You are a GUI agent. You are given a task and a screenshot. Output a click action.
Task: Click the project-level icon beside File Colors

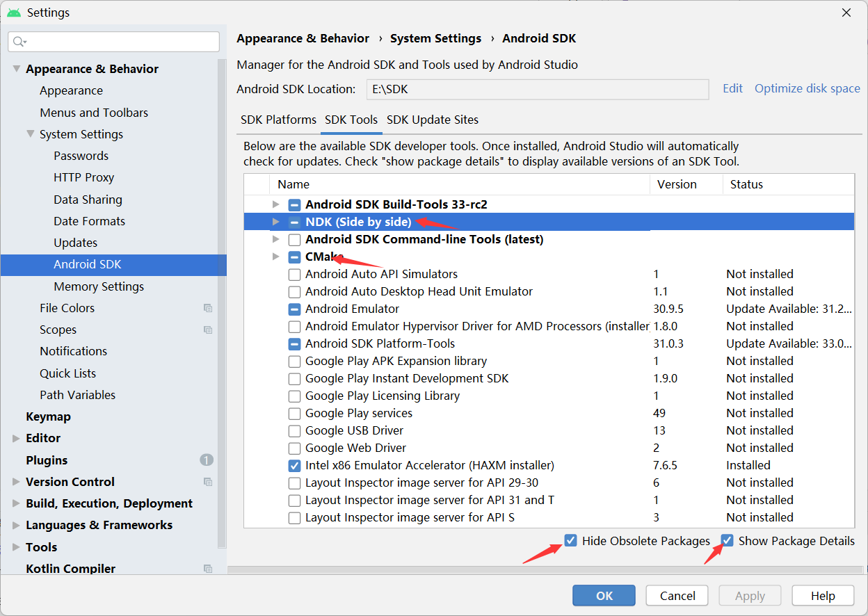[x=207, y=308]
